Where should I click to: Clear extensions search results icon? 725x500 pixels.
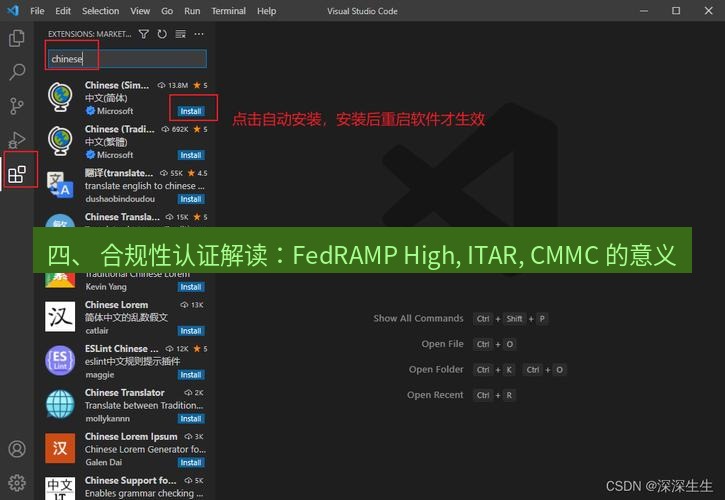coord(180,34)
